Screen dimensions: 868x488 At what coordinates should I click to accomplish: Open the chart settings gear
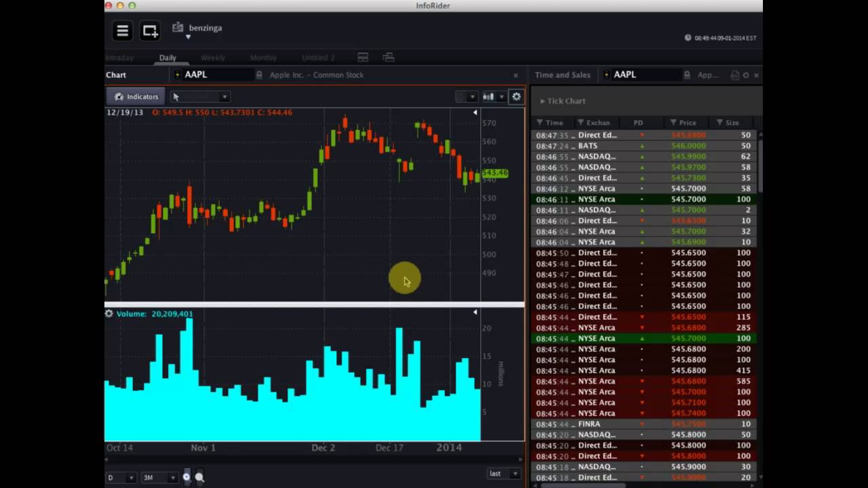tap(516, 97)
